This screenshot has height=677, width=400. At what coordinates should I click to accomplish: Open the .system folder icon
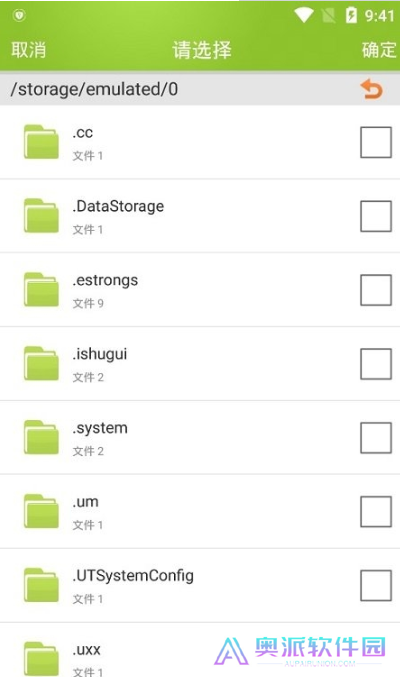(x=41, y=437)
